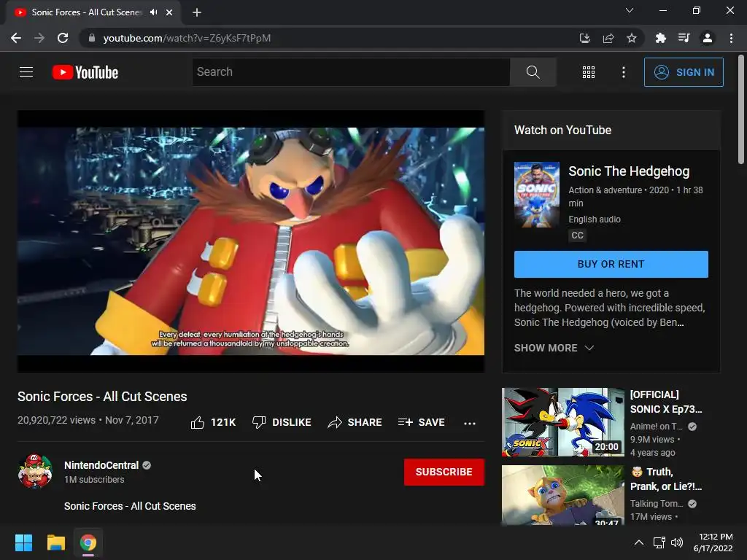Image resolution: width=747 pixels, height=560 pixels.
Task: Open the SHARE arrow option
Action: pyautogui.click(x=355, y=422)
